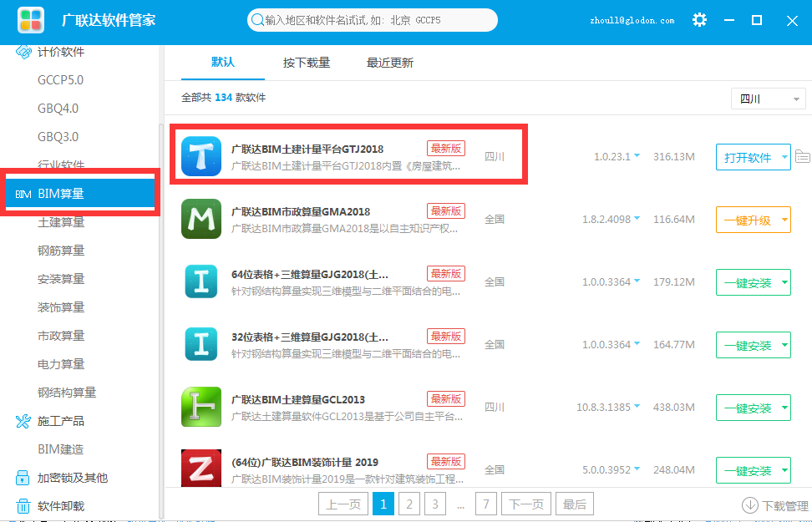The height and width of the screenshot is (522, 812).
Task: Click 打开软件 for GTJ2018
Action: 748,157
